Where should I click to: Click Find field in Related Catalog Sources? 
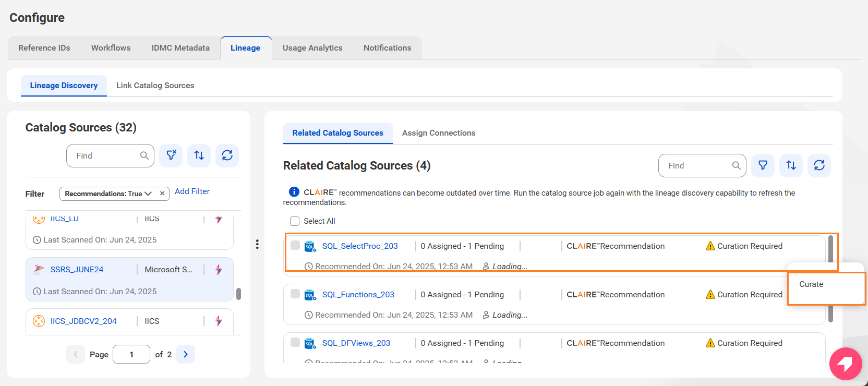[x=702, y=165]
